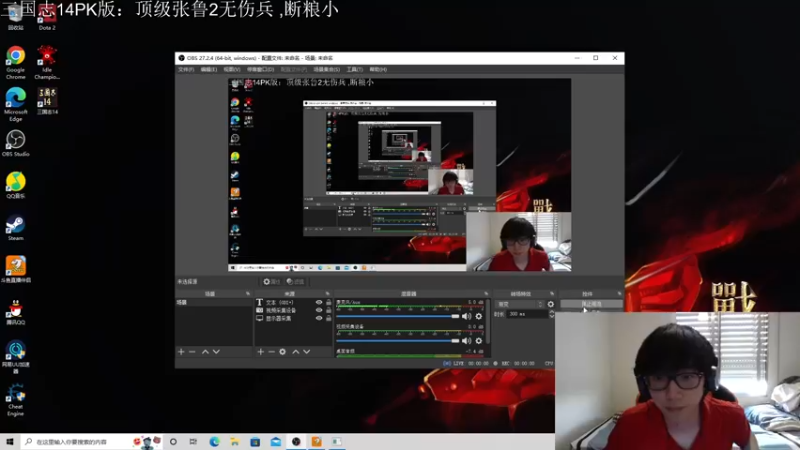The height and width of the screenshot is (450, 800).
Task: Move the selected source up
Action: [295, 352]
